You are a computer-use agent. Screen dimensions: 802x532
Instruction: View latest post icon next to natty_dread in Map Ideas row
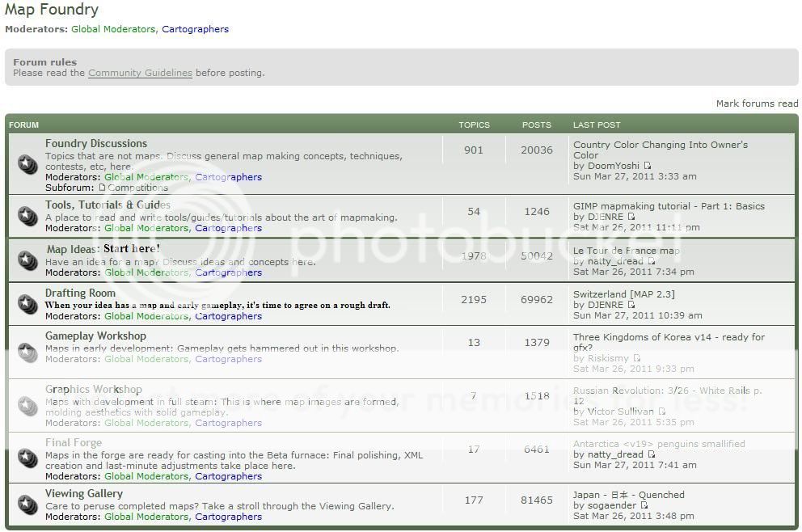coord(651,261)
